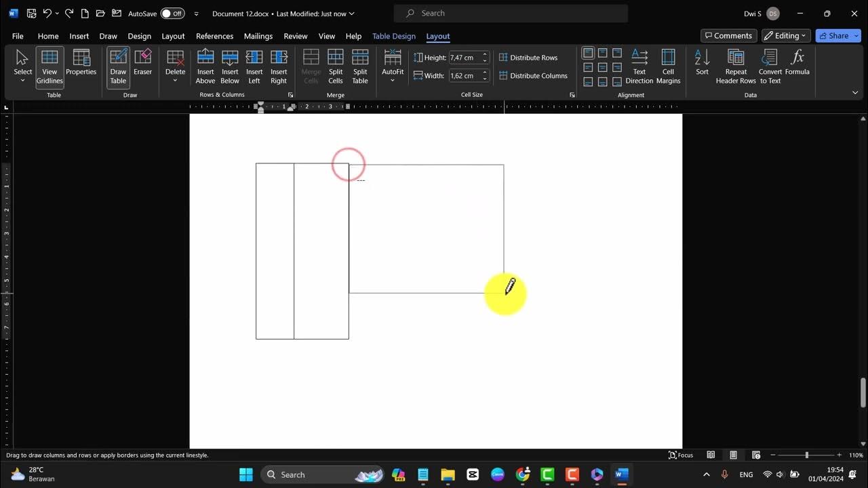This screenshot has height=488, width=868.
Task: Click the 110% zoom level
Action: pyautogui.click(x=856, y=455)
